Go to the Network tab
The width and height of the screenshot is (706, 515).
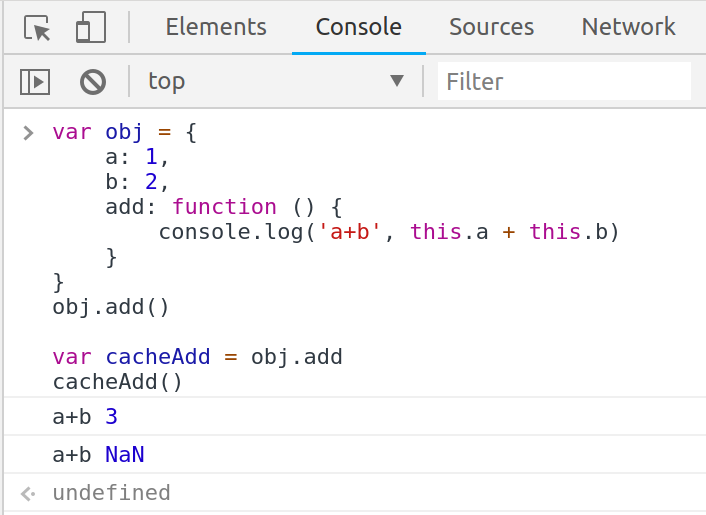[628, 28]
